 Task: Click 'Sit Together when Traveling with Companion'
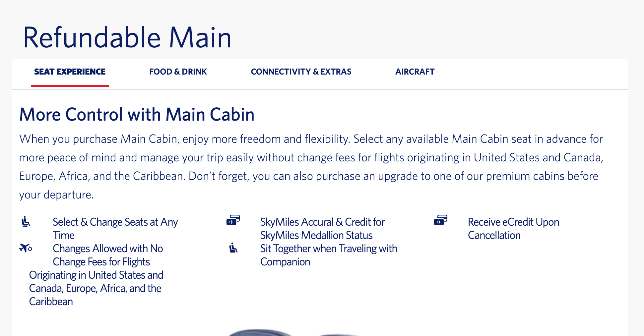(328, 255)
